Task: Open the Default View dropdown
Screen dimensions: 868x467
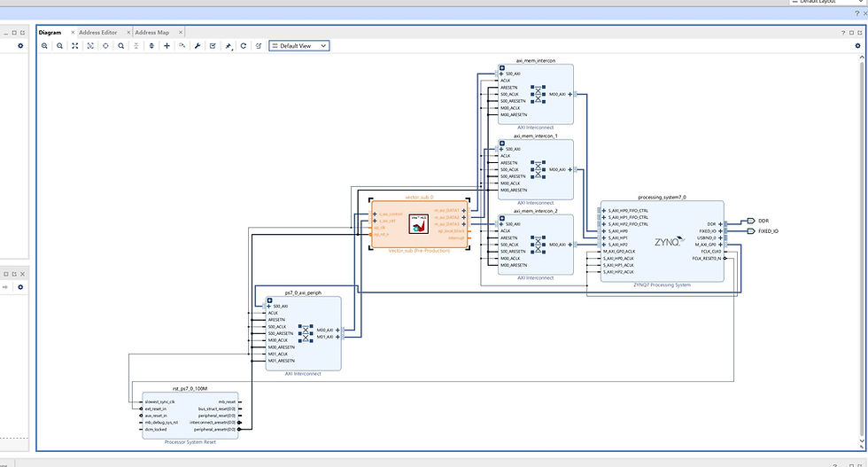Action: [x=299, y=46]
